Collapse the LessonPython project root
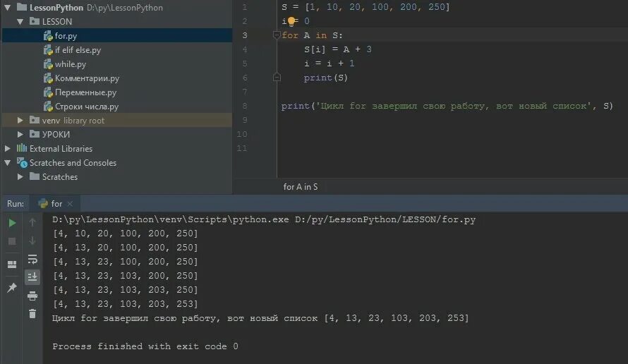Viewport: 628px width, 364px height. click(x=7, y=7)
